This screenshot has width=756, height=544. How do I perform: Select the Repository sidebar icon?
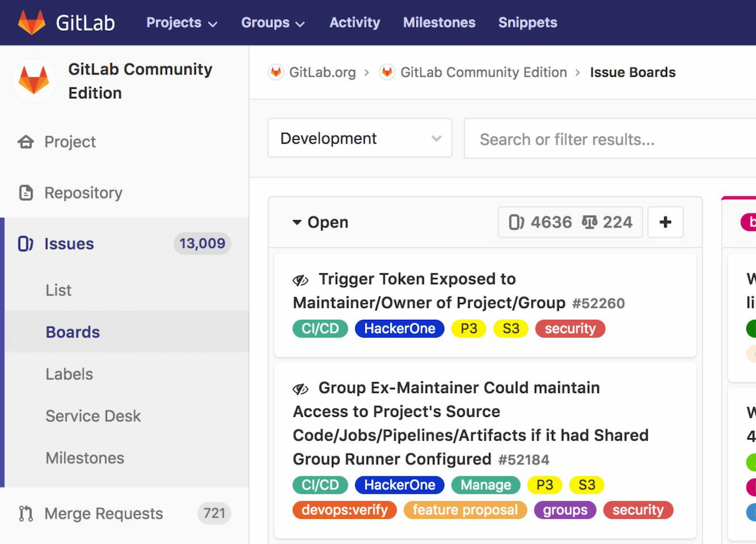click(x=26, y=193)
